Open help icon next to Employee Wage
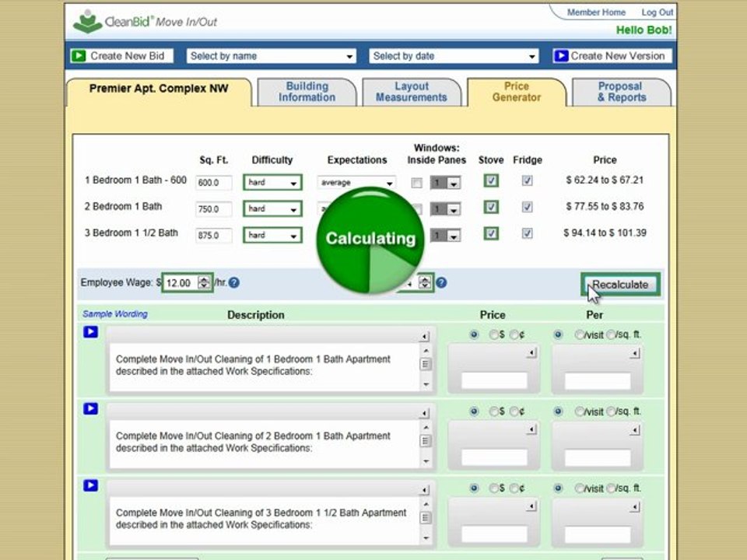 pyautogui.click(x=234, y=282)
